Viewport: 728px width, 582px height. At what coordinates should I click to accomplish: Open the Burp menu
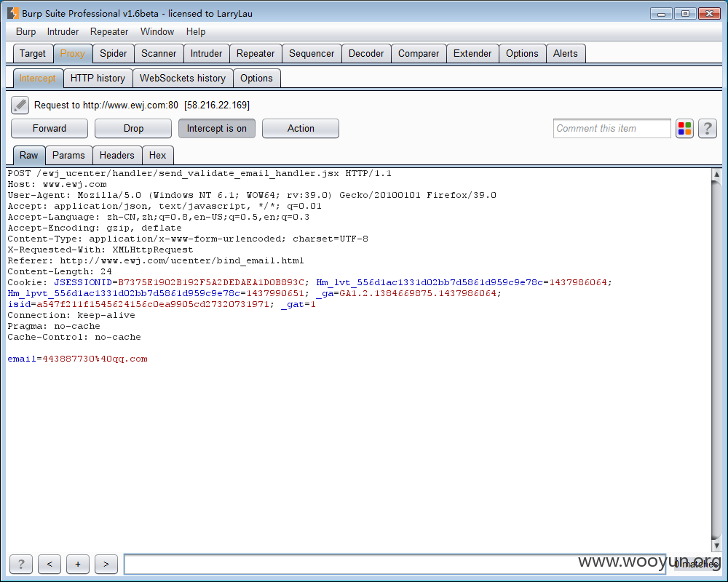click(25, 31)
